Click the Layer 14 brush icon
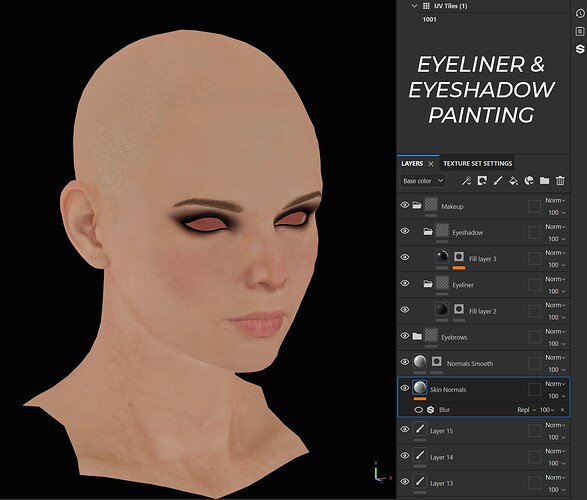This screenshot has height=500, width=587. (x=420, y=455)
